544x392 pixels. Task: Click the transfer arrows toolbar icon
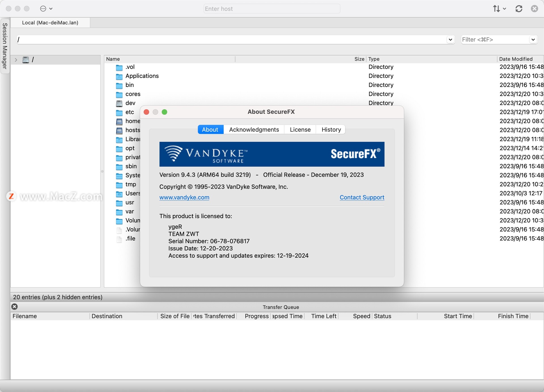[x=496, y=9]
